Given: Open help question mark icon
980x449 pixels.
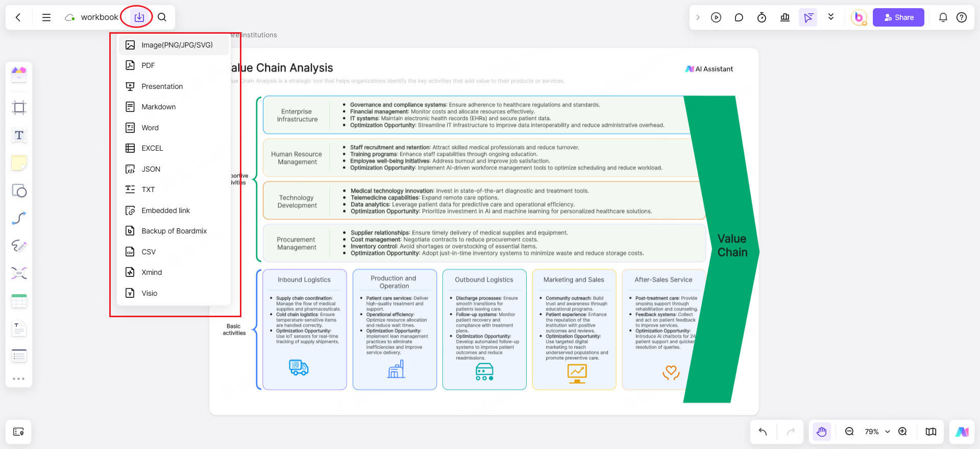Looking at the screenshot, I should click(962, 17).
